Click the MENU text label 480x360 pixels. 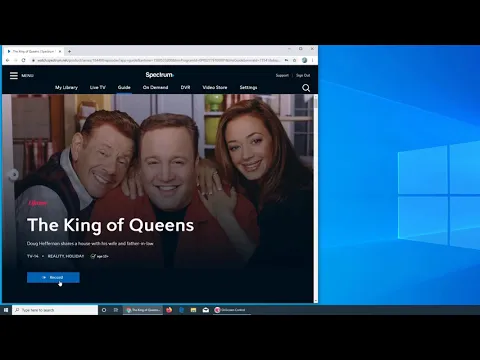(x=27, y=76)
